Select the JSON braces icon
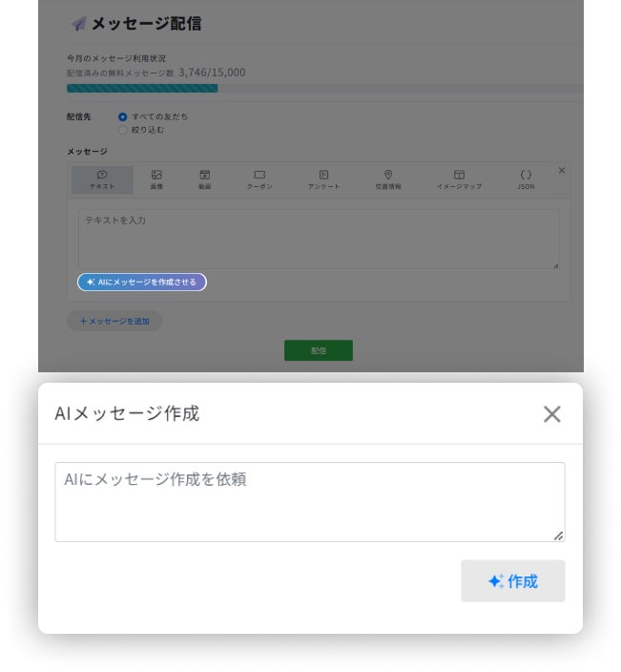The height and width of the screenshot is (672, 621). pos(526,176)
